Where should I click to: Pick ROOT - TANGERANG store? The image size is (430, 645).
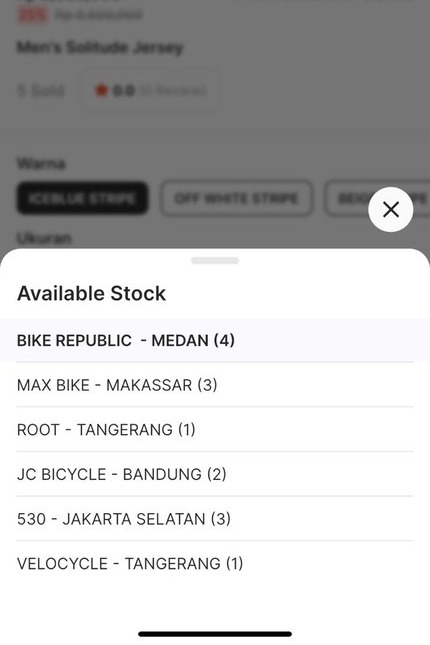click(215, 429)
